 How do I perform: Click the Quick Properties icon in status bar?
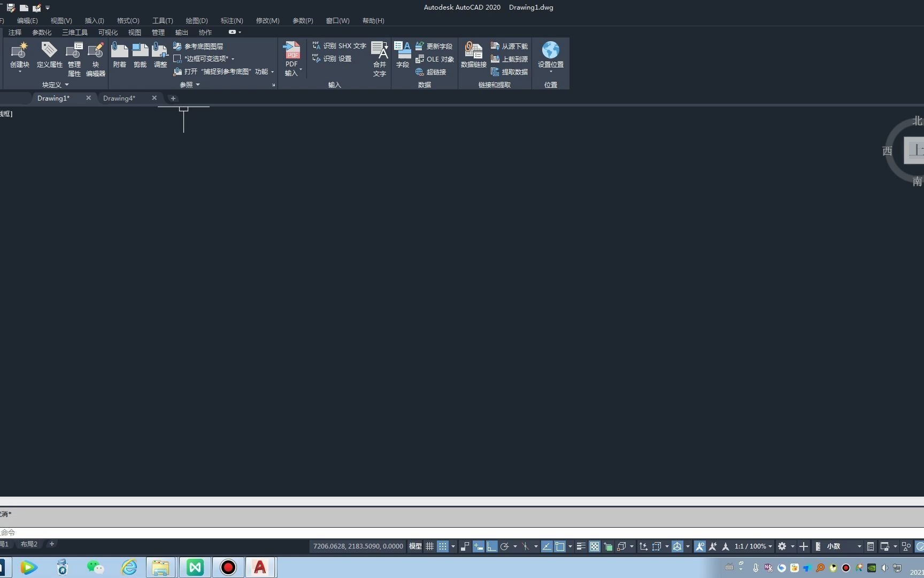(871, 546)
